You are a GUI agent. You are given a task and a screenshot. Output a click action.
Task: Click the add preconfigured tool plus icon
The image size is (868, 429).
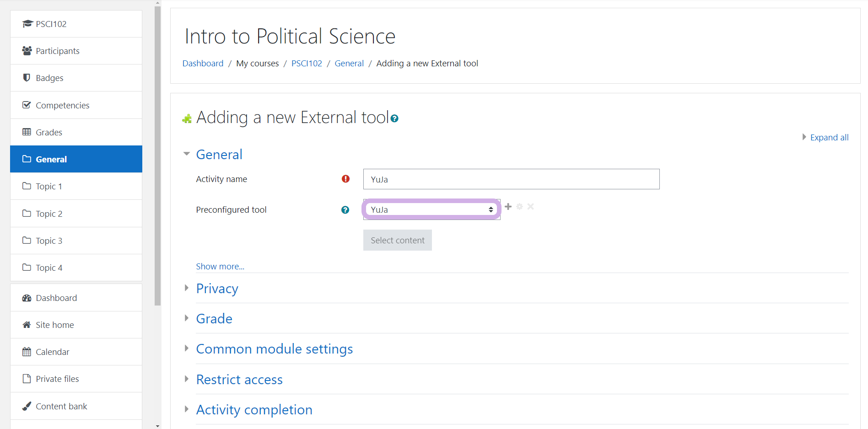[x=508, y=207]
